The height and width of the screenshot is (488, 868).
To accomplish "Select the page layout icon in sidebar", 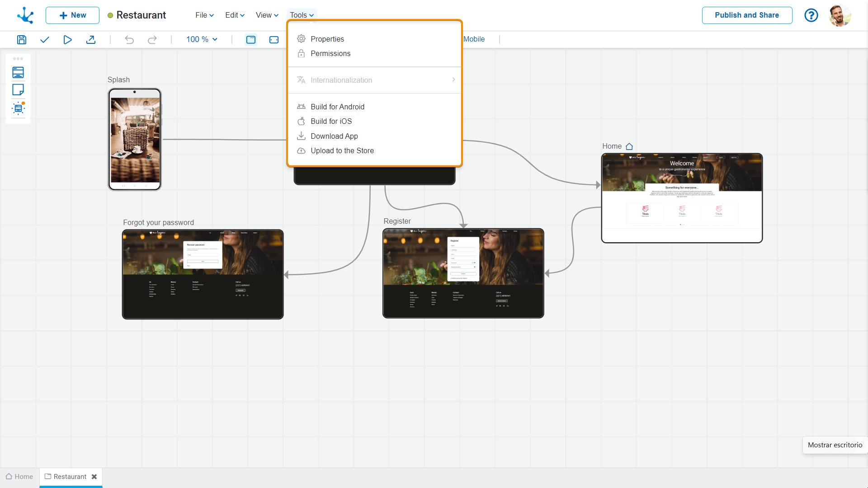I will click(x=18, y=72).
